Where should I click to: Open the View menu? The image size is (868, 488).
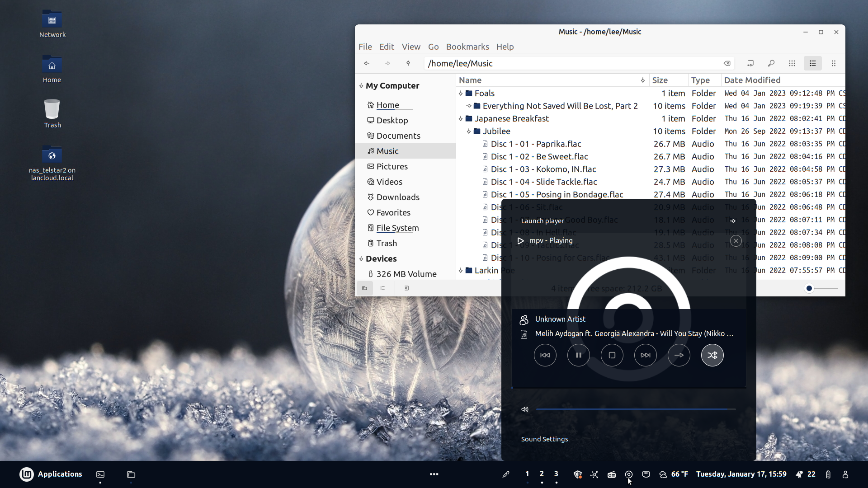click(x=410, y=47)
